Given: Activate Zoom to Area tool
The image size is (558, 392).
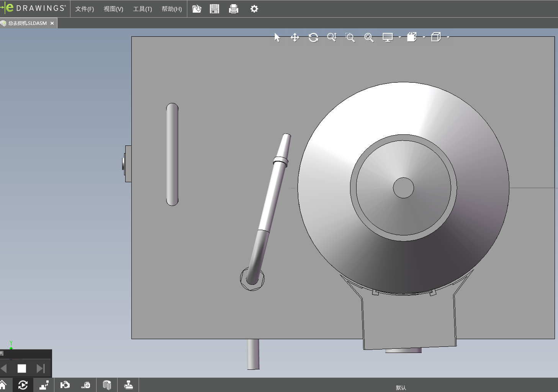Looking at the screenshot, I should click(350, 37).
